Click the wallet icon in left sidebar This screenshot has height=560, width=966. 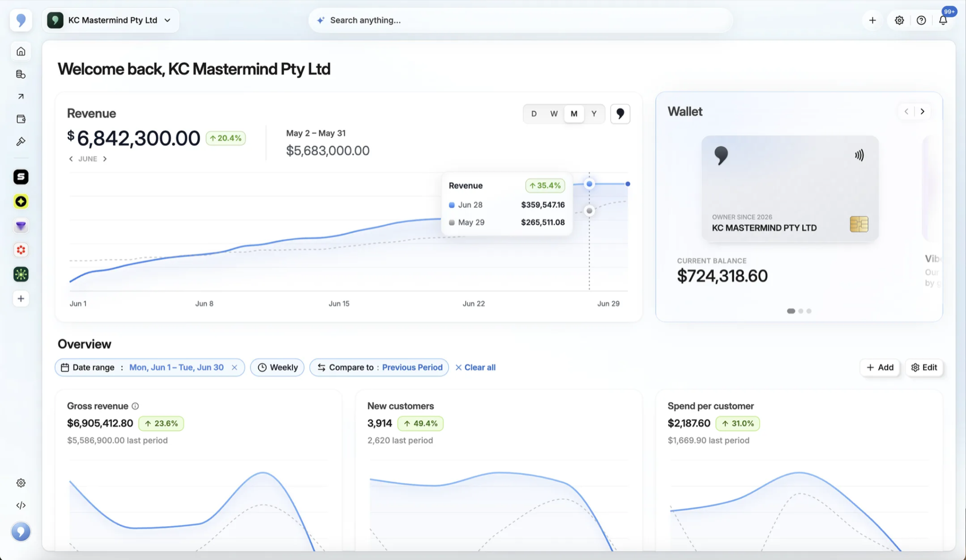point(21,119)
